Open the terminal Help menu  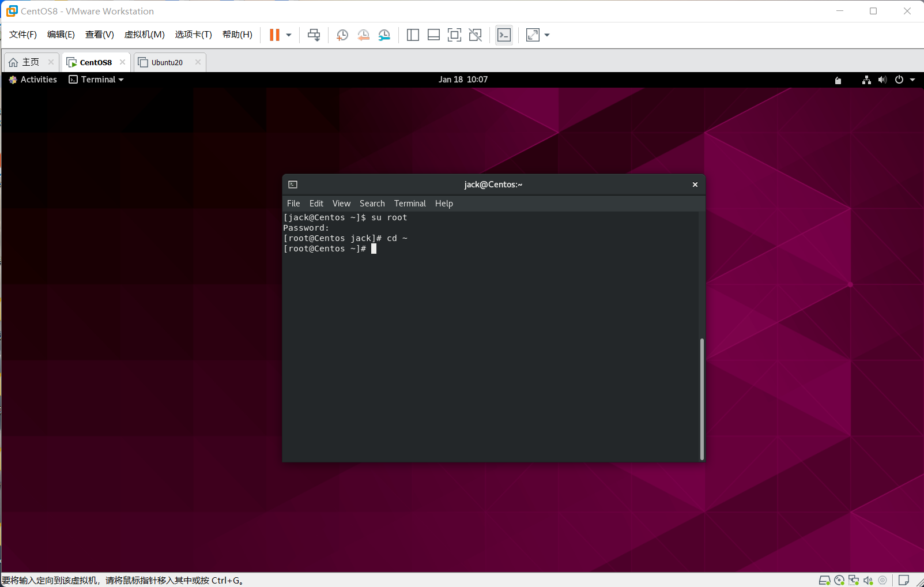pyautogui.click(x=444, y=204)
